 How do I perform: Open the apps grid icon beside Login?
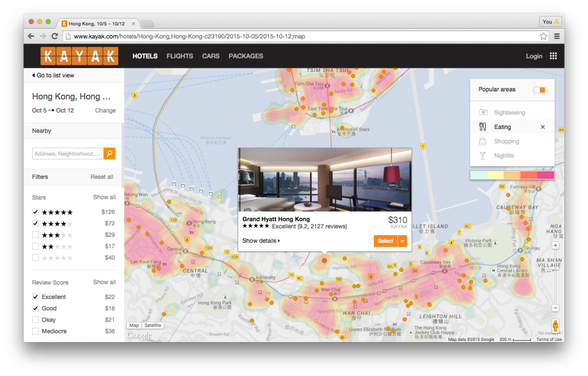[x=553, y=56]
